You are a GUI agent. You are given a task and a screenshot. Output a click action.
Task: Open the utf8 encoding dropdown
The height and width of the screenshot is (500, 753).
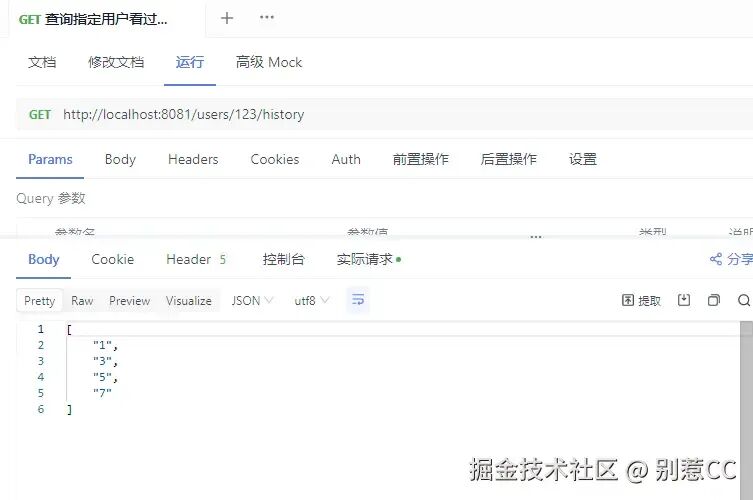311,301
